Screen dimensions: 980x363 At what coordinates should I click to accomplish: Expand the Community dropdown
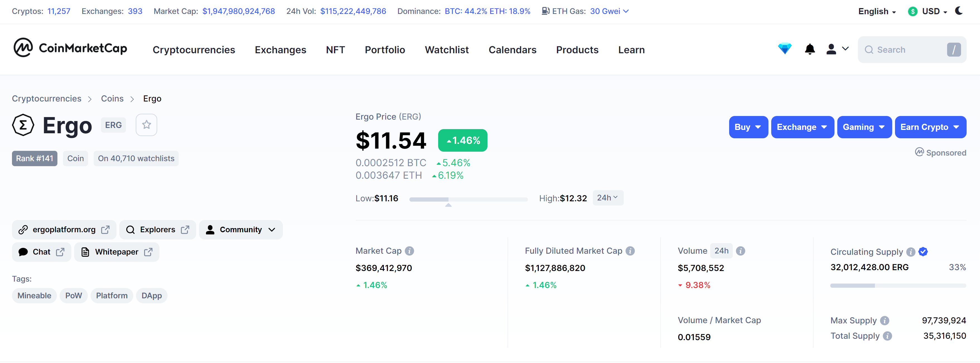241,230
